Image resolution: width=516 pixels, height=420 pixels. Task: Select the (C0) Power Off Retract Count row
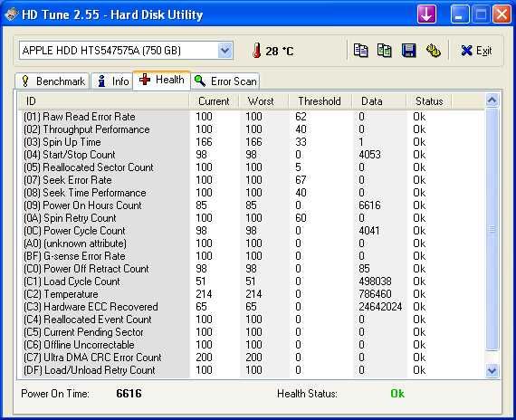click(x=252, y=269)
